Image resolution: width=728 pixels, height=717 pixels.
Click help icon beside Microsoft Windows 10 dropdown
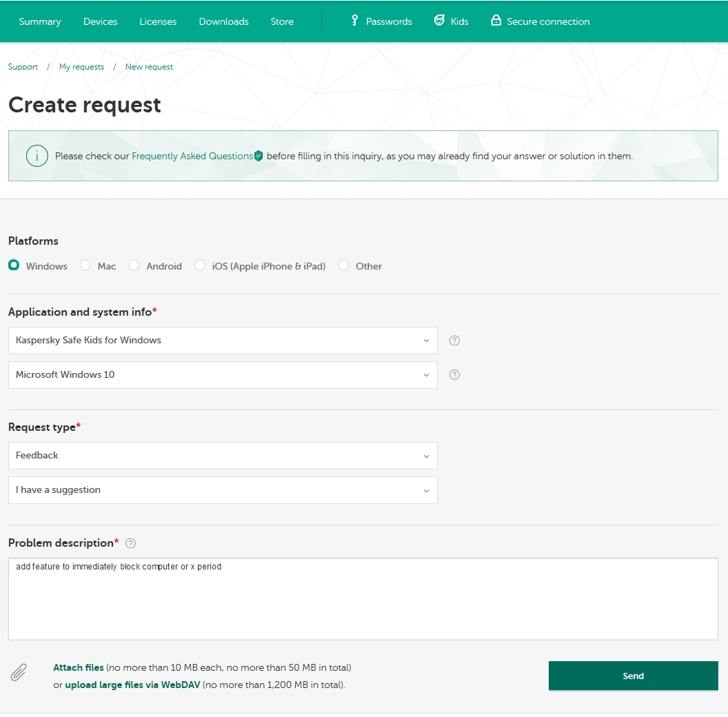click(454, 375)
